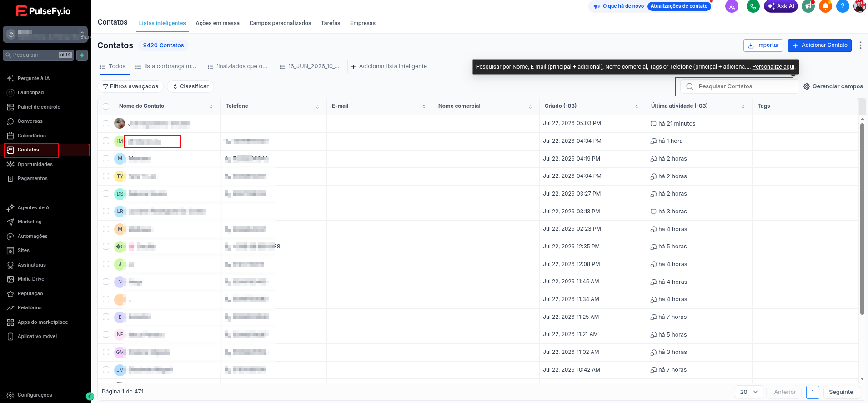
Task: Switch to the Ações em massa tab
Action: [217, 23]
